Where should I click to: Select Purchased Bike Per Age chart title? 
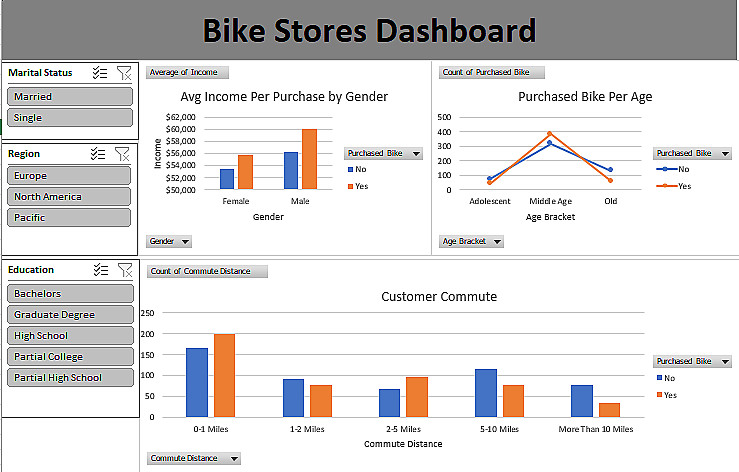coord(585,97)
